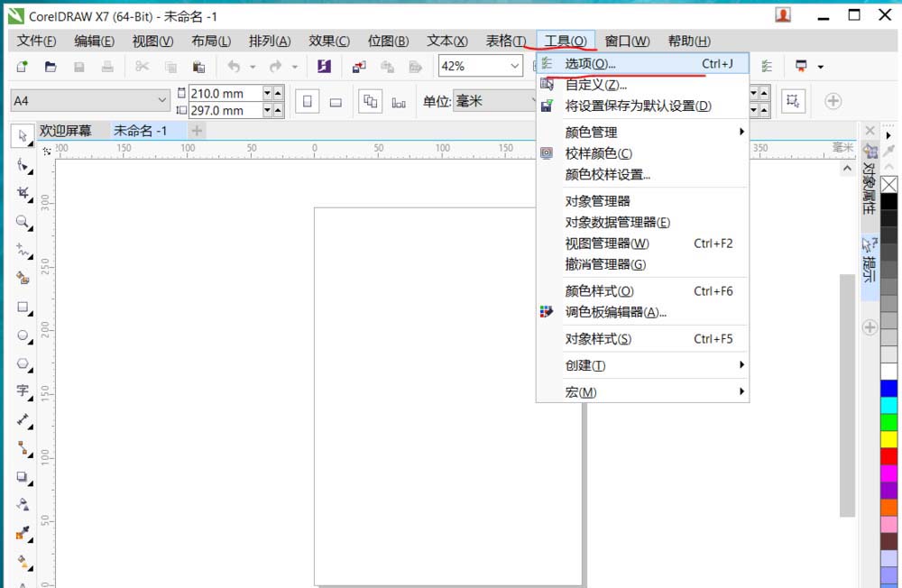The image size is (902, 588).
Task: Toggle current page size button
Action: pos(399,102)
